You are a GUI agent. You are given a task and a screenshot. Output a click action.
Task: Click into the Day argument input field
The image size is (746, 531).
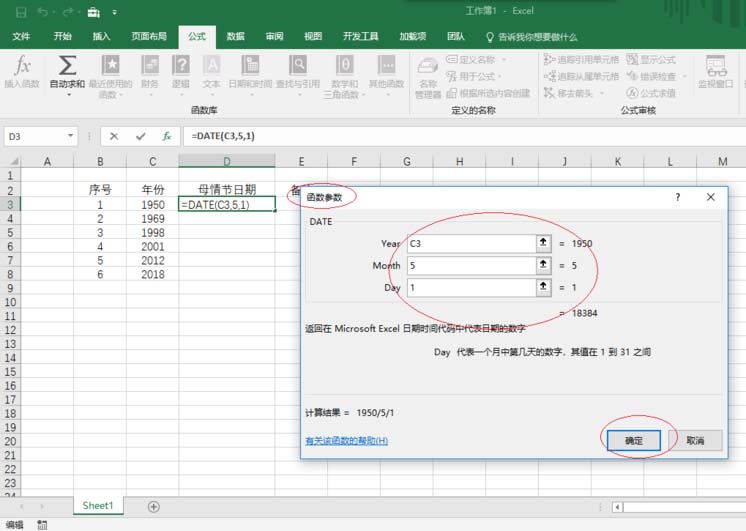468,287
